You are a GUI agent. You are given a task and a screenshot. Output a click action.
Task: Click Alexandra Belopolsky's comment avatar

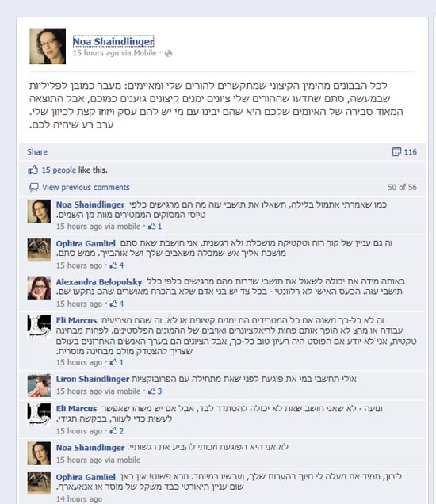(x=39, y=288)
